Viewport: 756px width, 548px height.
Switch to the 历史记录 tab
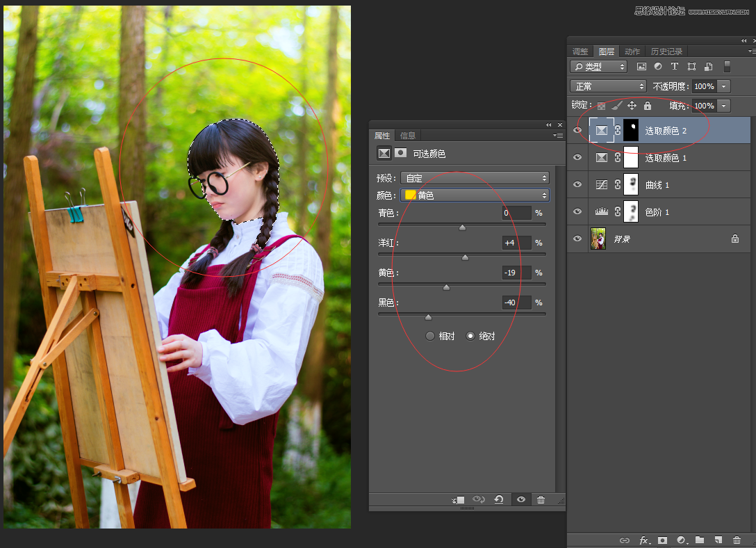666,51
